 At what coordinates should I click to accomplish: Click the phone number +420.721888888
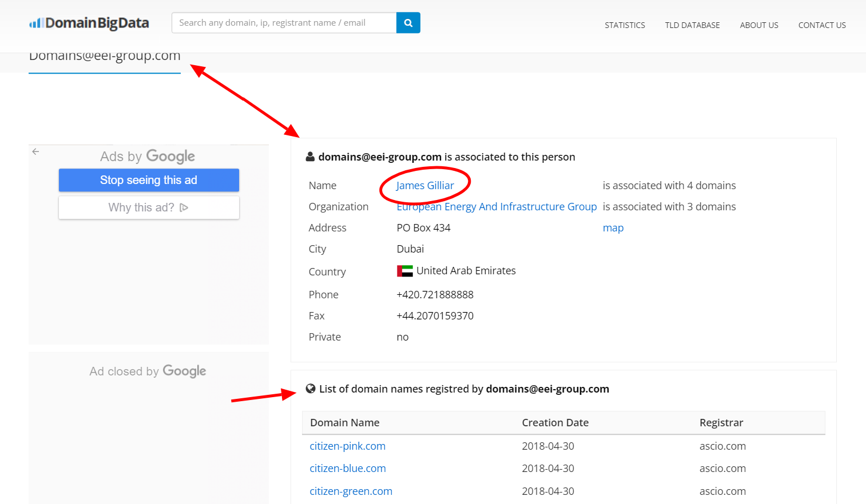click(435, 294)
